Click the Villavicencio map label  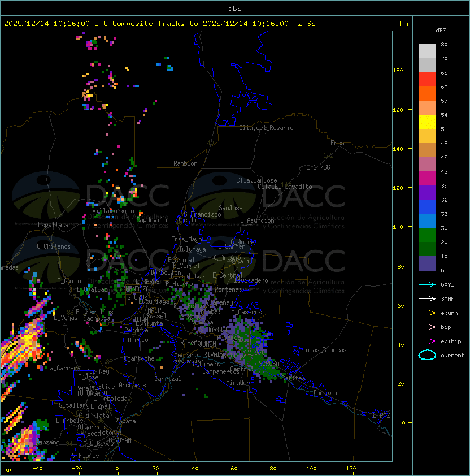[114, 211]
